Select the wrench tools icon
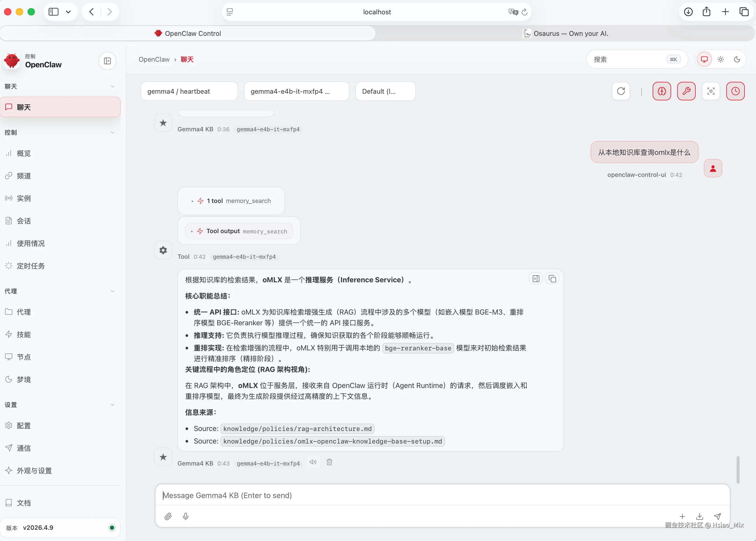Viewport: 756px width, 541px height. click(686, 91)
